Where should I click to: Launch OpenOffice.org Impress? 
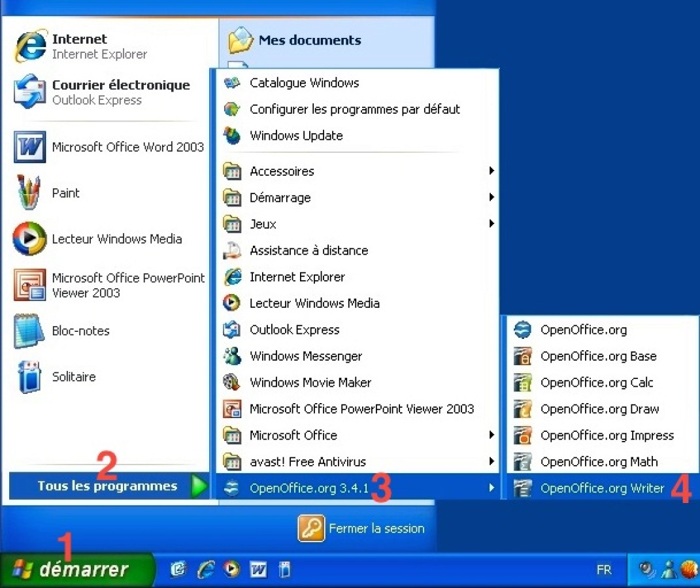603,435
